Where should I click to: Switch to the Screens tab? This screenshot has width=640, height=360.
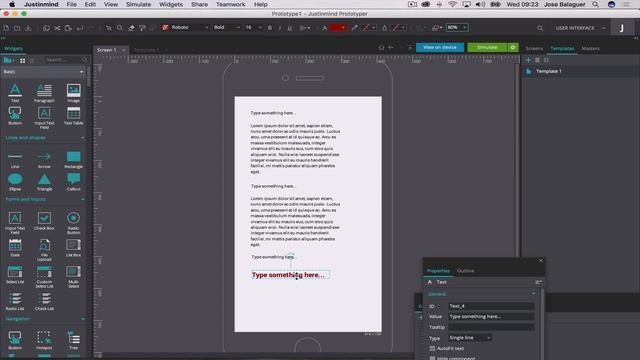click(x=534, y=49)
